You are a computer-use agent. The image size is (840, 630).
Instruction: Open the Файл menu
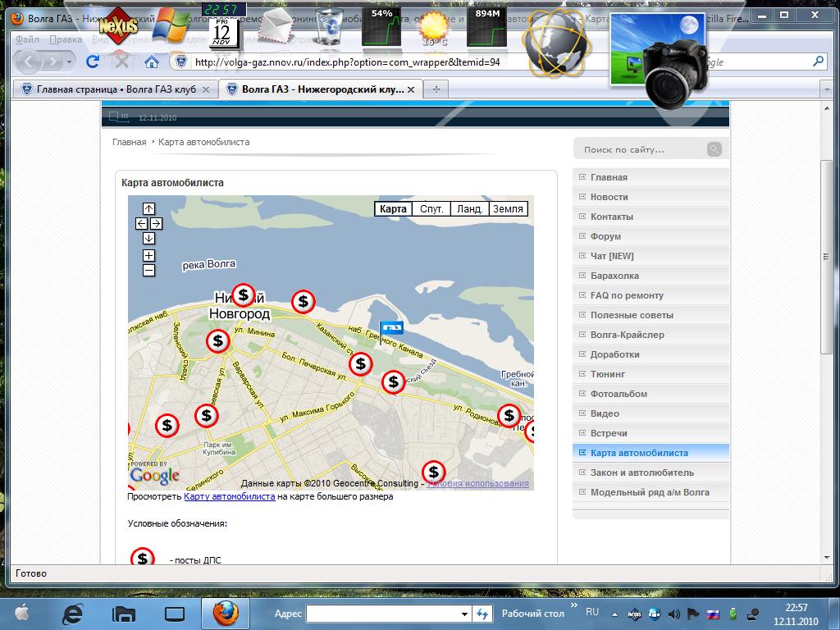tap(27, 39)
